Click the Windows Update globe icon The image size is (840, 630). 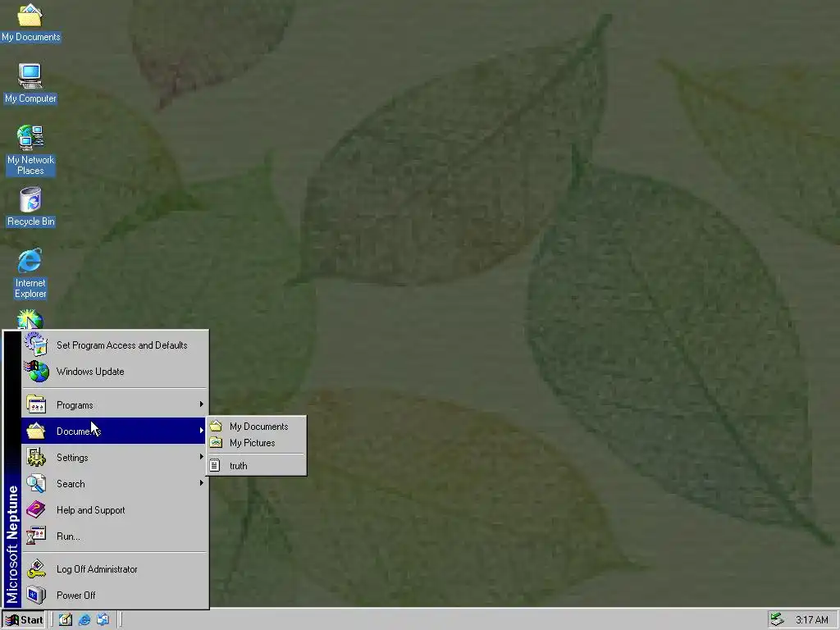click(37, 372)
